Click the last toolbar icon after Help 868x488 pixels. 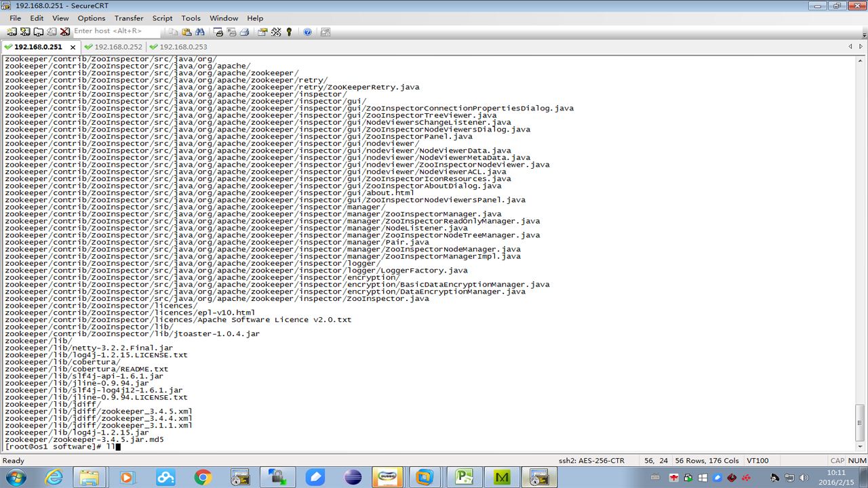pos(325,32)
